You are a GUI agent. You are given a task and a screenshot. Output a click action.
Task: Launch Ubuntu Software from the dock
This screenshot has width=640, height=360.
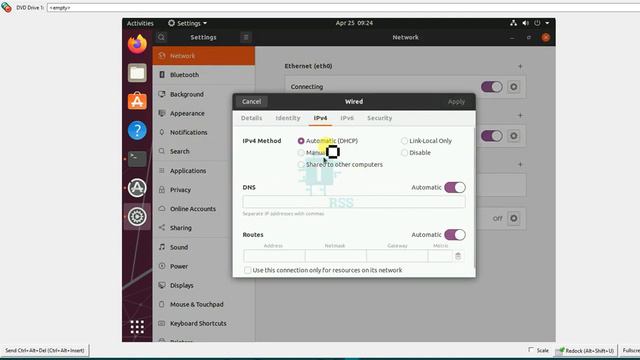click(x=137, y=101)
